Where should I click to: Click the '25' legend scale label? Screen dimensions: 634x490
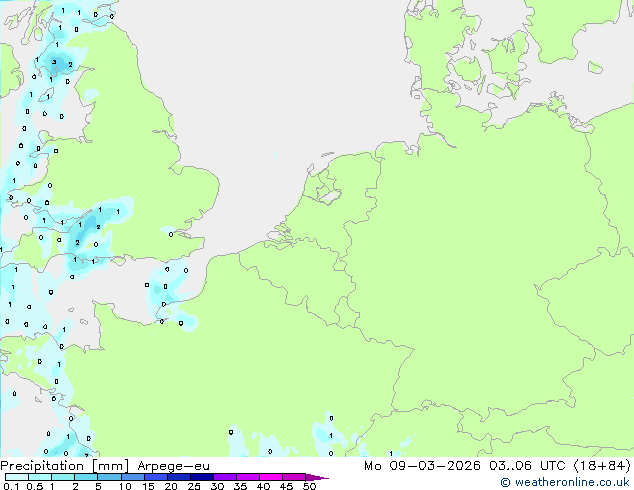pyautogui.click(x=194, y=486)
